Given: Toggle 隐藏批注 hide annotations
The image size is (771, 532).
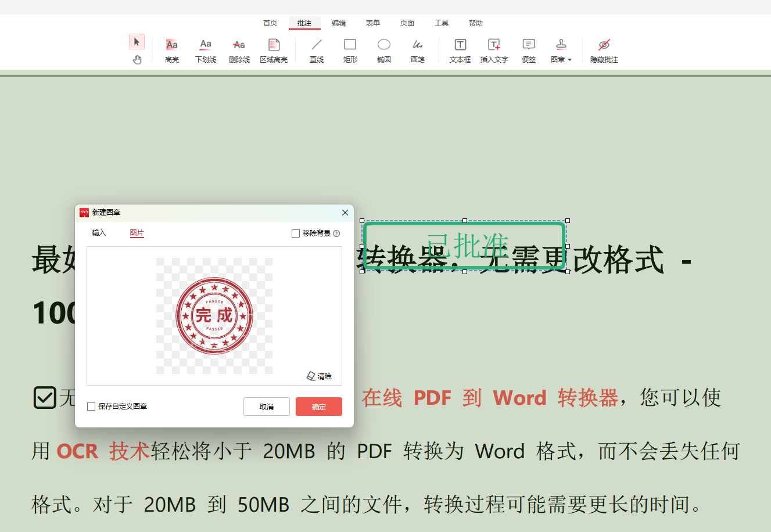Looking at the screenshot, I should (604, 51).
